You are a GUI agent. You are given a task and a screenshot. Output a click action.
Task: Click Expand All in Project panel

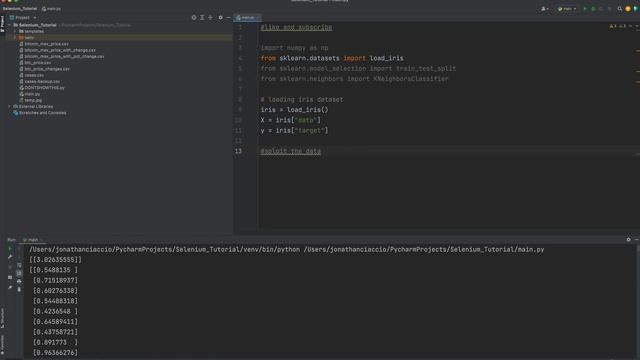click(202, 18)
